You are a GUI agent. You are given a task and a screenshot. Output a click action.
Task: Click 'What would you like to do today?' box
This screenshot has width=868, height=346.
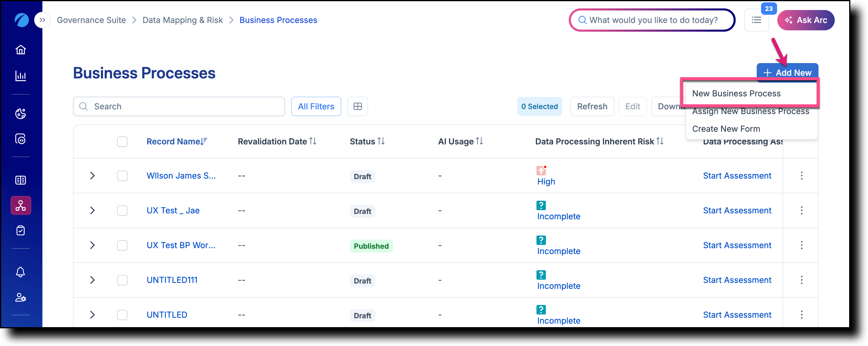[652, 20]
